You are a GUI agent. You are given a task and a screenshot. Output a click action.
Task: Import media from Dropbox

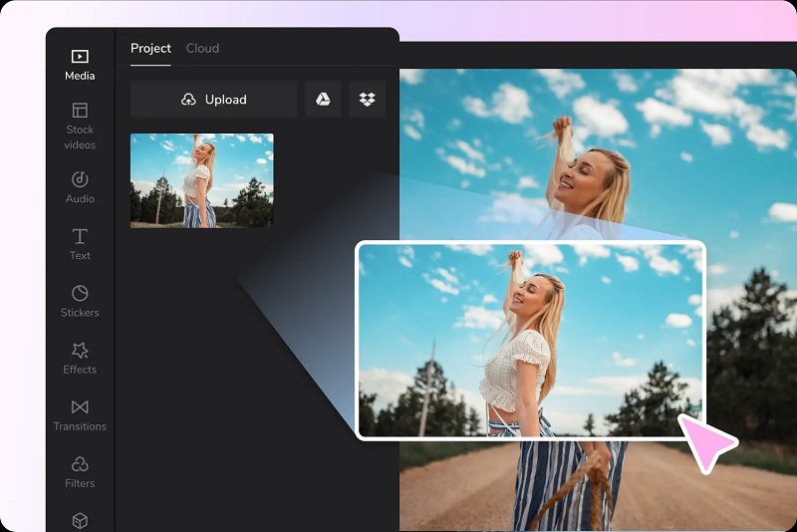(367, 99)
